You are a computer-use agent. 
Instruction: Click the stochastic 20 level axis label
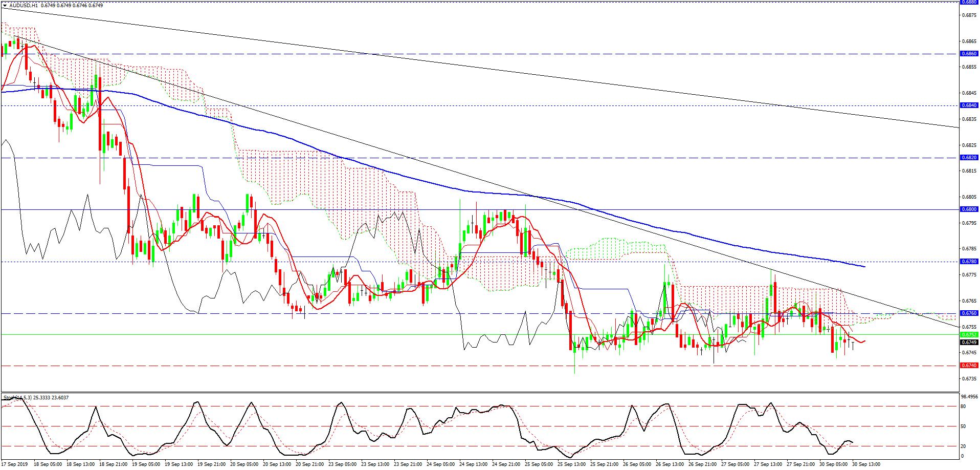[963, 446]
